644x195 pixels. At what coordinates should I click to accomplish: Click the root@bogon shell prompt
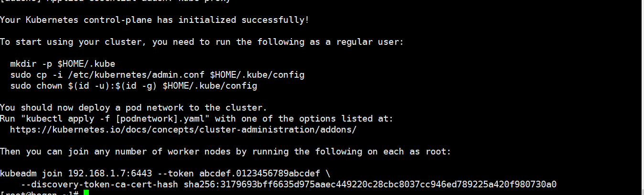click(38, 193)
